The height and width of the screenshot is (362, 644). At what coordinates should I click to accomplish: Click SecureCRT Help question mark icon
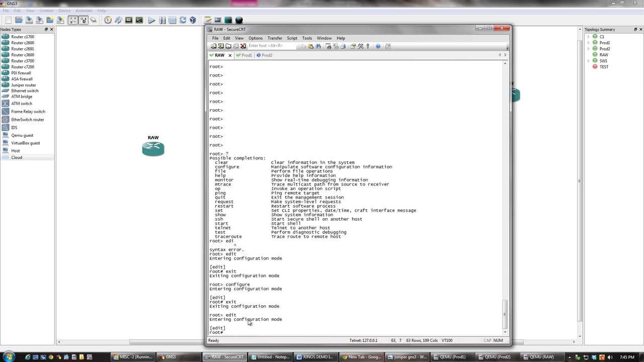[378, 46]
